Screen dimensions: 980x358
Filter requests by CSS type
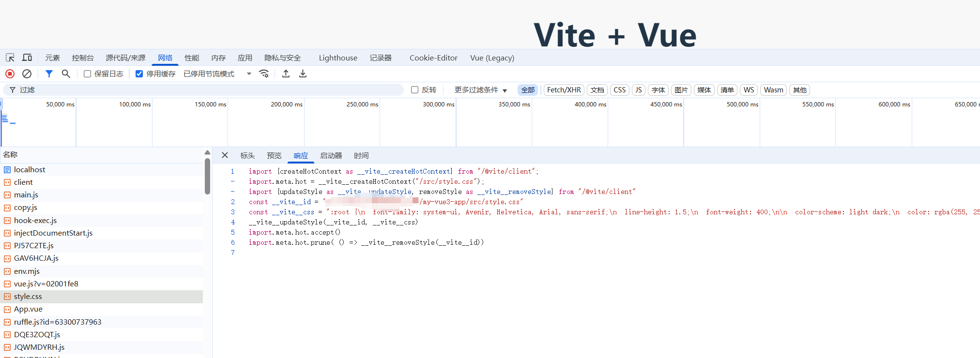click(620, 90)
